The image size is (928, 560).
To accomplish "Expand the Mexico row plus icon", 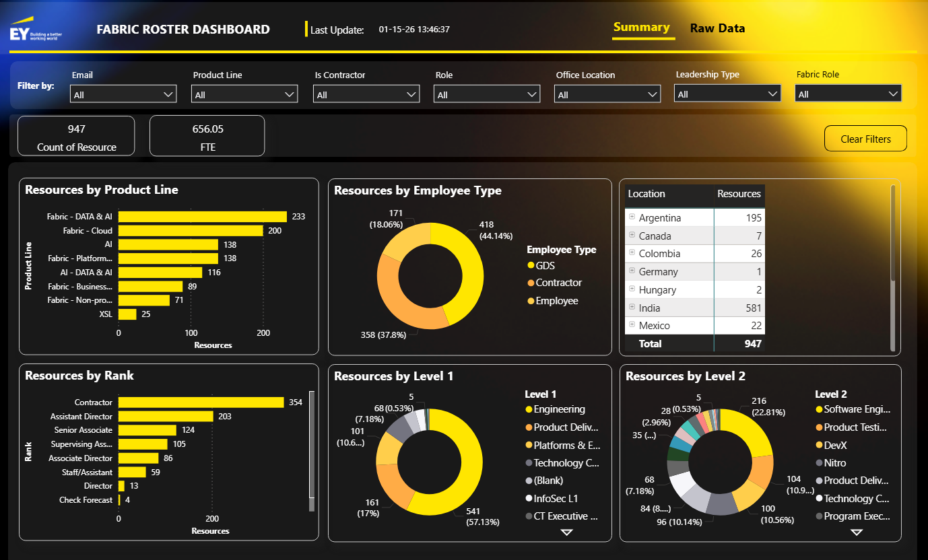I will [x=632, y=324].
